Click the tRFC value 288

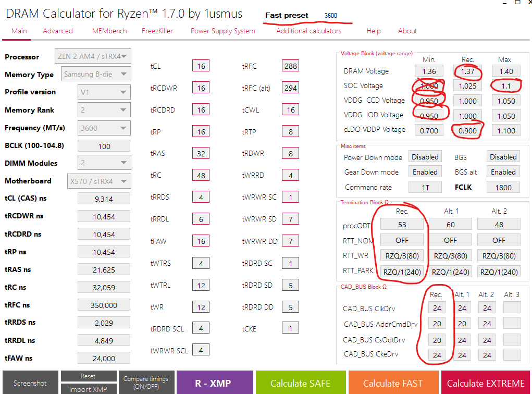[290, 66]
